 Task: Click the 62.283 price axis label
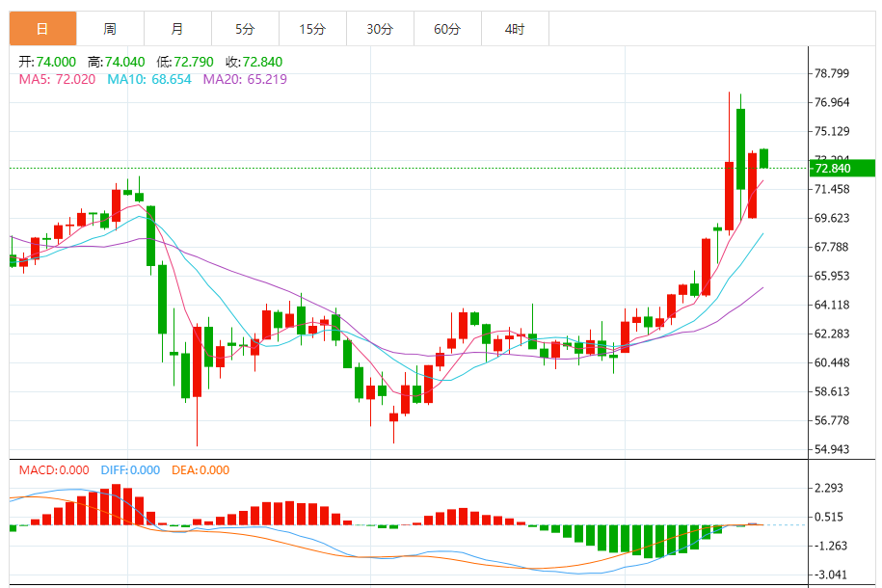point(832,334)
